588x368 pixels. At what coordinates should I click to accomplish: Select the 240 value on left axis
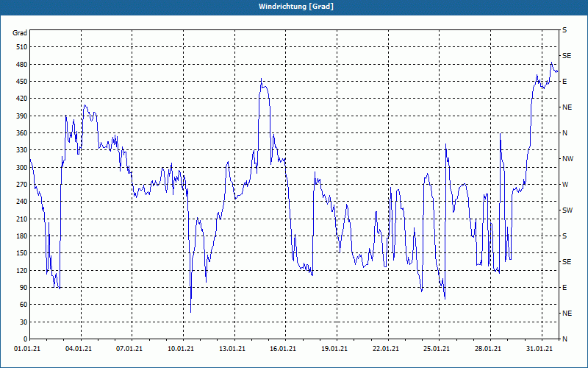(x=22, y=202)
